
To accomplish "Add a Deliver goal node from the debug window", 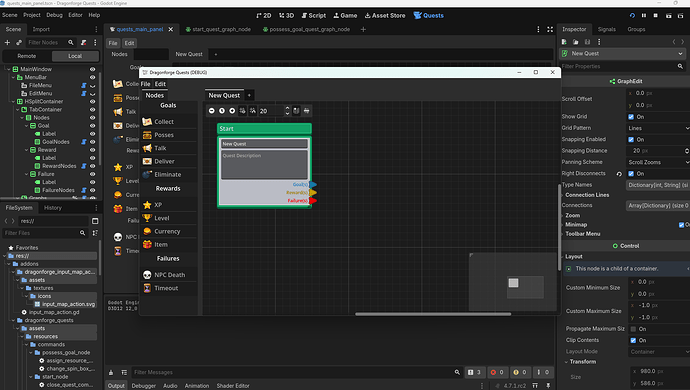I will pos(169,161).
